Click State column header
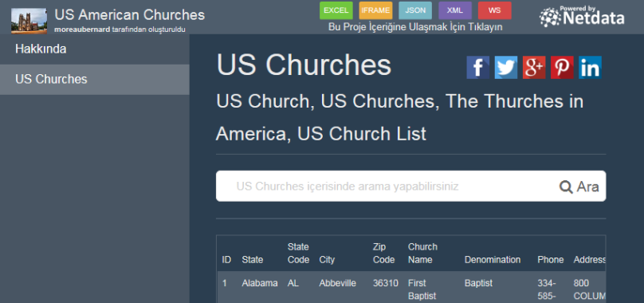 252,260
